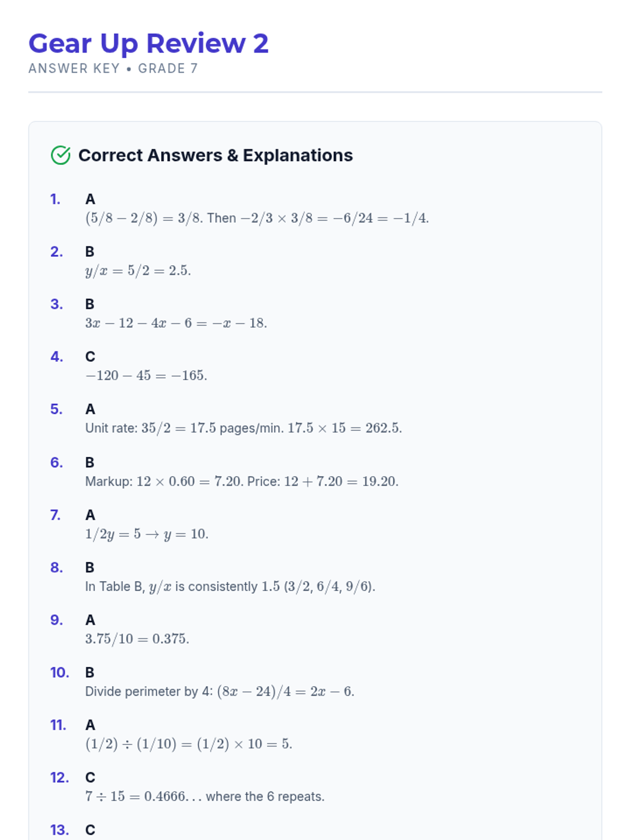Viewport: 630px width, 840px height.
Task: Click the unit rate explanation for question 5
Action: 244,428
